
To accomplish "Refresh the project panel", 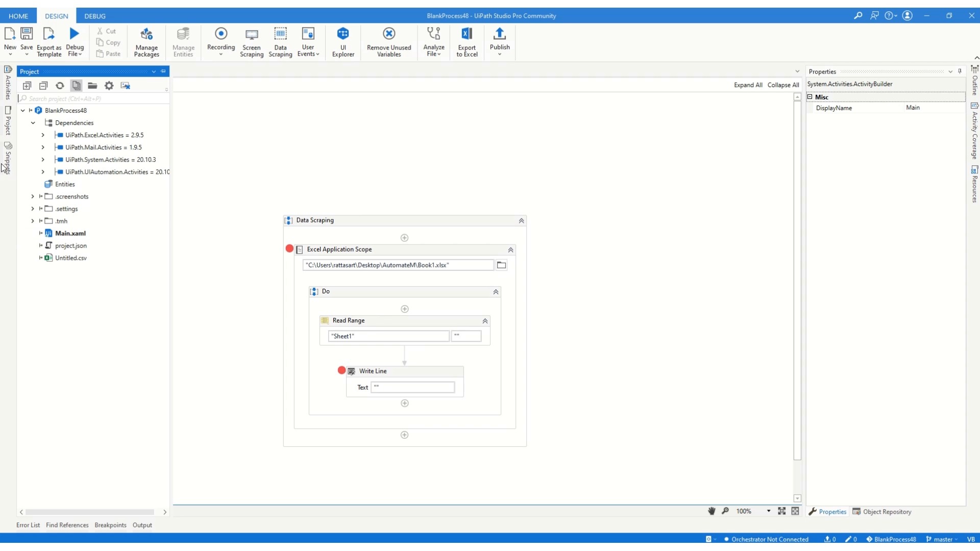I will [60, 86].
